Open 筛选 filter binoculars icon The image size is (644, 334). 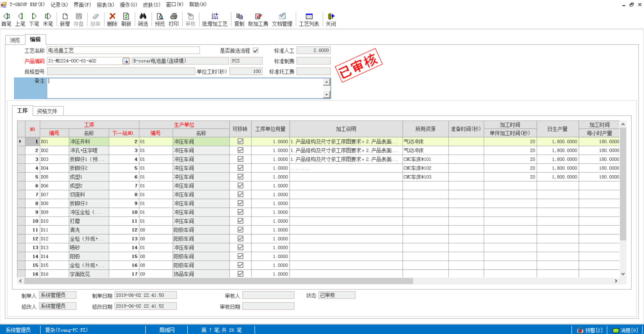point(143,20)
